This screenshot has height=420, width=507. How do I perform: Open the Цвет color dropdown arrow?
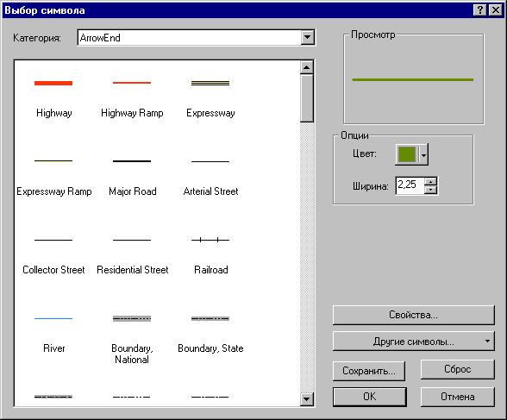pyautogui.click(x=423, y=155)
